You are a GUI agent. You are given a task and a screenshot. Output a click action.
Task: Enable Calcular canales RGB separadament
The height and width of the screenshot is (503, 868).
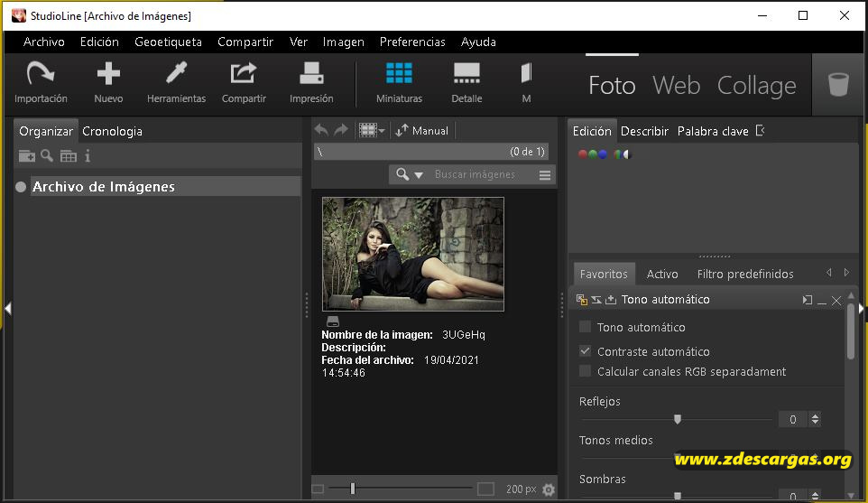pos(585,371)
